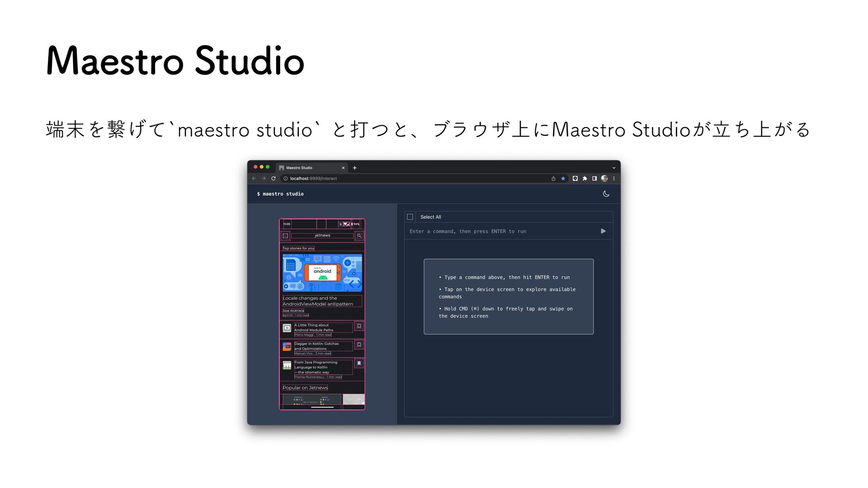The width and height of the screenshot is (868, 488).
Task: Bookmark the 'Dagger in Kotlin' article
Action: [359, 344]
